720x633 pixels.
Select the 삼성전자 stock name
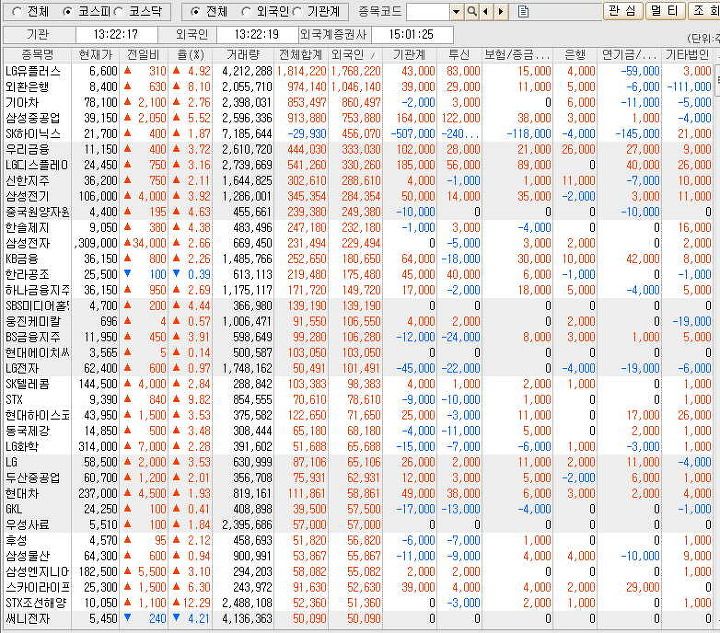click(x=27, y=243)
